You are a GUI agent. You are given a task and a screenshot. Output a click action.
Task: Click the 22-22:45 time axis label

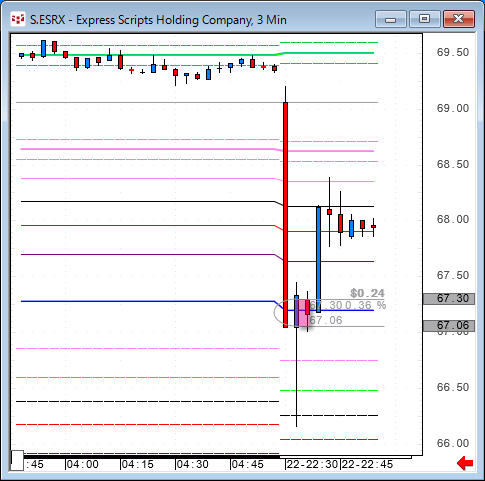tap(367, 464)
